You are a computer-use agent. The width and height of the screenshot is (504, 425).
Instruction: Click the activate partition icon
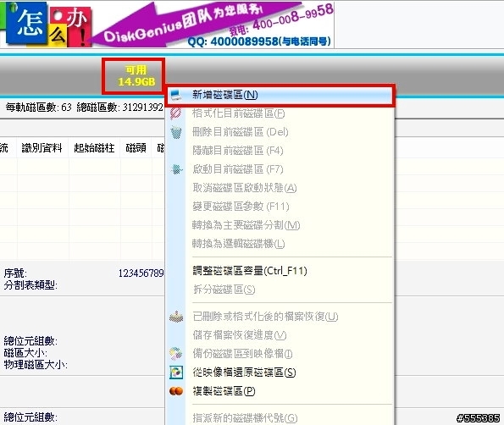tap(176, 169)
